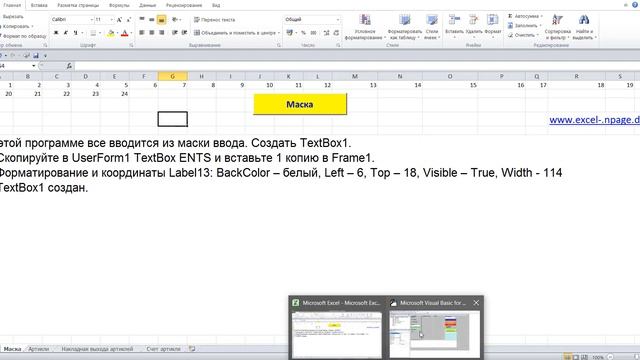This screenshot has height=360, width=640.
Task: Open Условное форматирование menu
Action: 365,27
